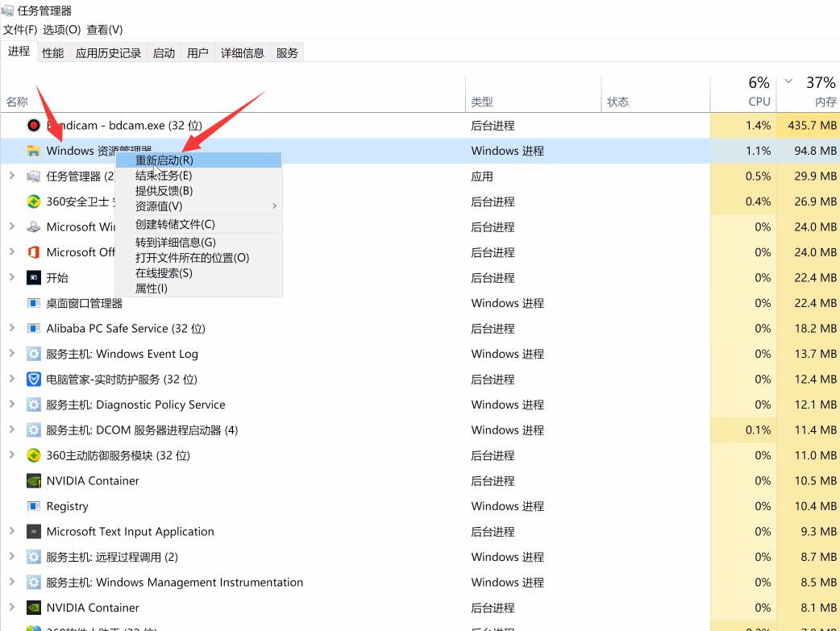Click the Windows Management Instrumentation gear icon
This screenshot has height=631, width=840.
[34, 583]
